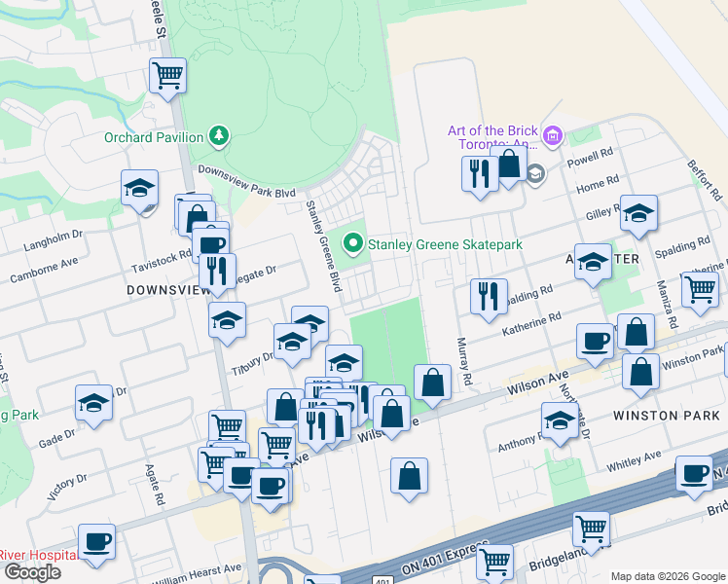Select the shopping bag marker beside Winston Park Blvd

pyautogui.click(x=640, y=375)
